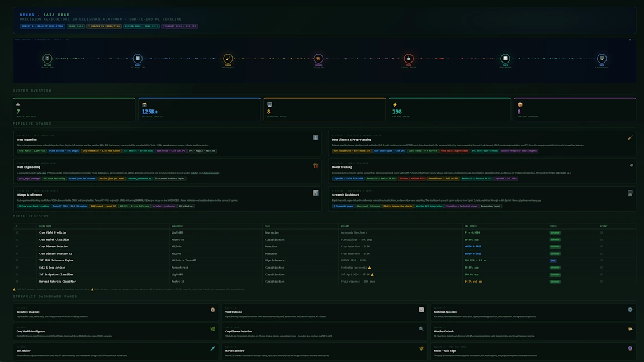Select the red TRAIN pipeline node icon
The image size is (644, 362).
click(409, 59)
